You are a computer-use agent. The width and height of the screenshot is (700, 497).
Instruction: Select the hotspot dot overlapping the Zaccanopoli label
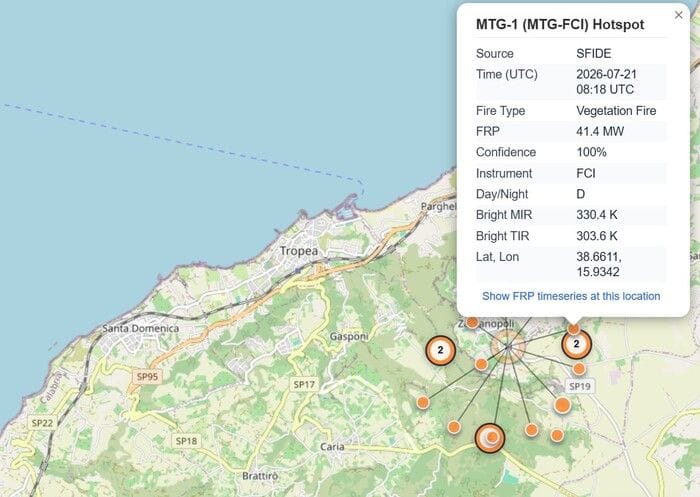point(472,322)
